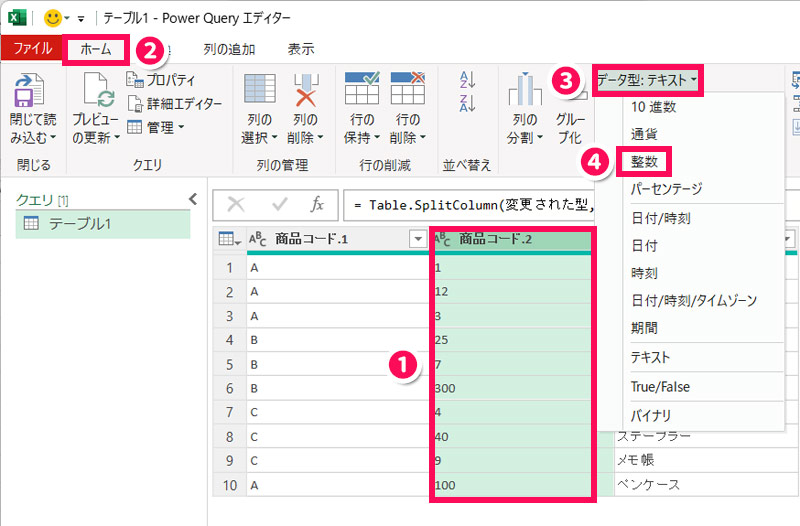Click cell with value 25
The height and width of the screenshot is (526, 800).
512,340
